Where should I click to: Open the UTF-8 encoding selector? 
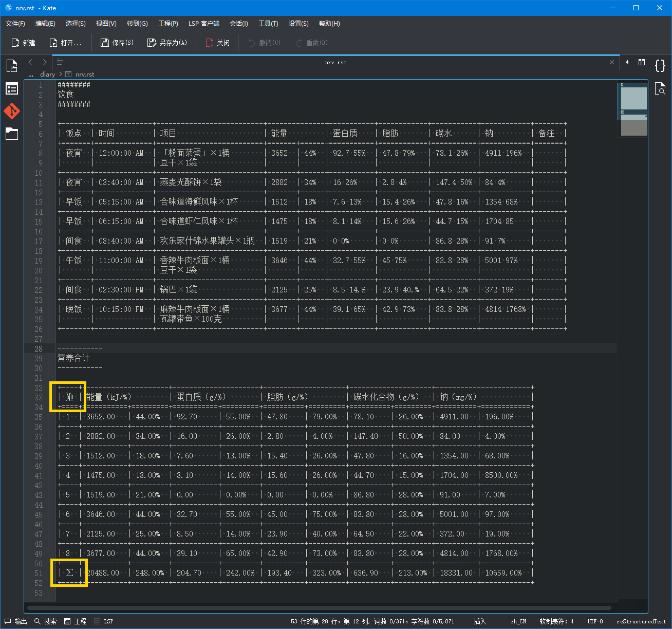[595, 621]
